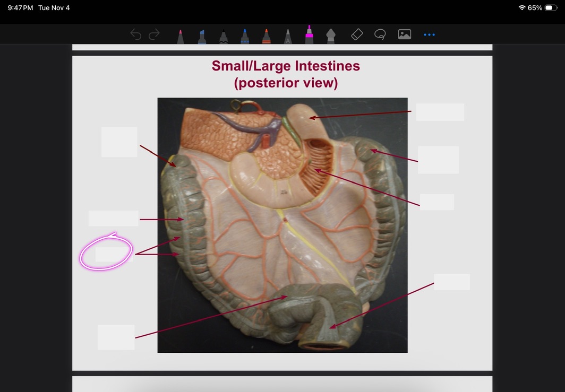
Task: Activate the lasso selection tool
Action: click(380, 34)
